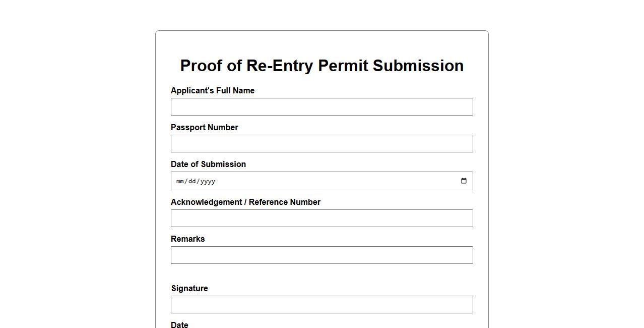Click the "Date of Submission" label
Screen dimensions: 644x328
(208, 165)
